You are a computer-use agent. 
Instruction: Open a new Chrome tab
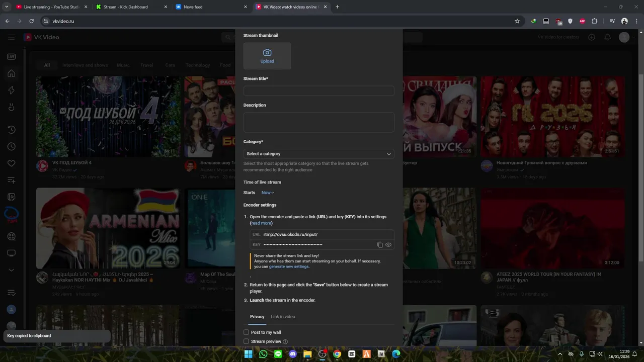(x=337, y=7)
